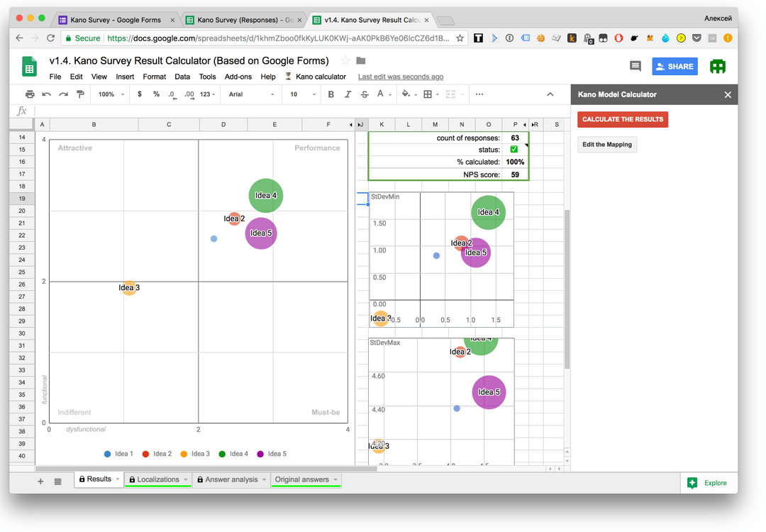Toggle bold formatting
The height and width of the screenshot is (532, 766).
[331, 94]
